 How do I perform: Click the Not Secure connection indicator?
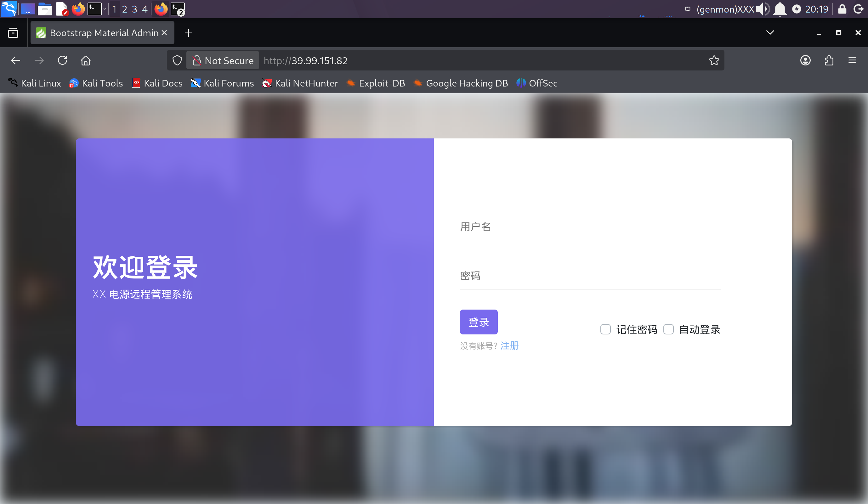click(223, 61)
